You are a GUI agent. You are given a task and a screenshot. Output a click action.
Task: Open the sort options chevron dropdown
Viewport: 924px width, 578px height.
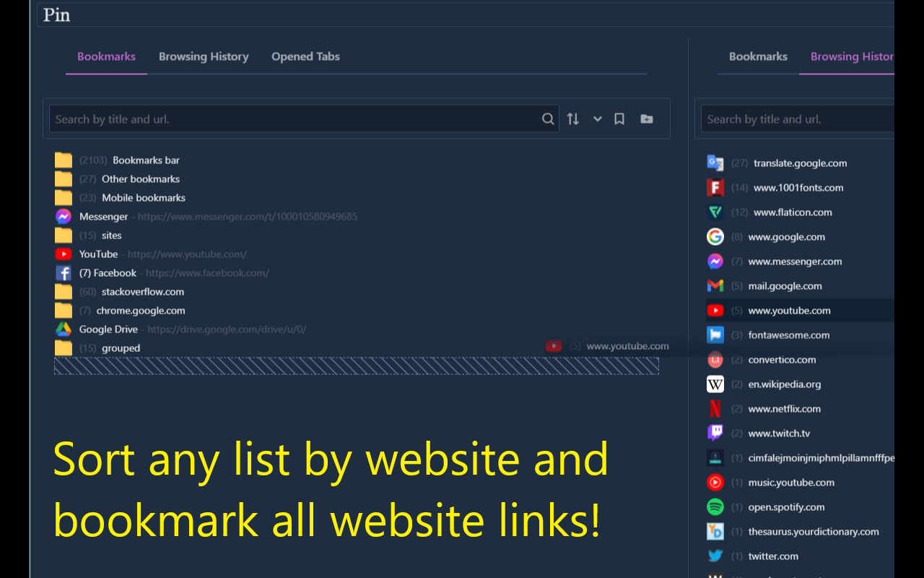click(598, 119)
